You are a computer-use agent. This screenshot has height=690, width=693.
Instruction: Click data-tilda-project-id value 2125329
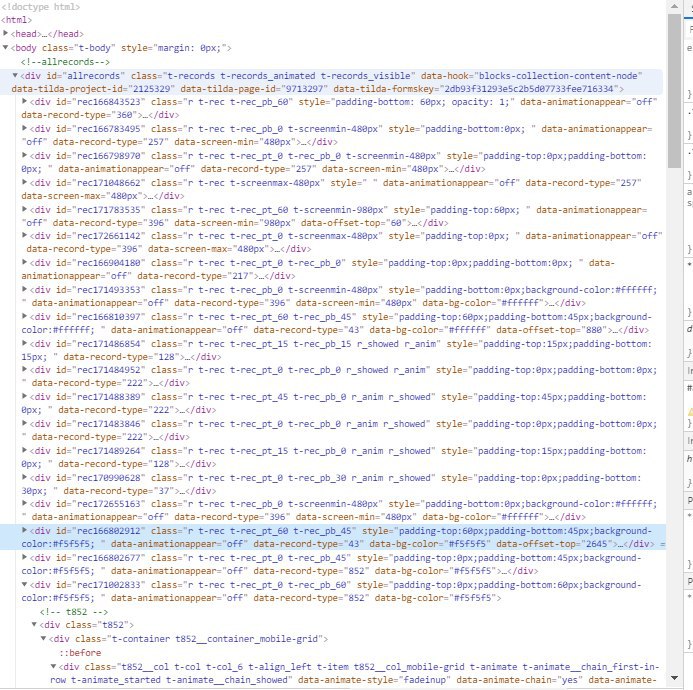point(151,89)
